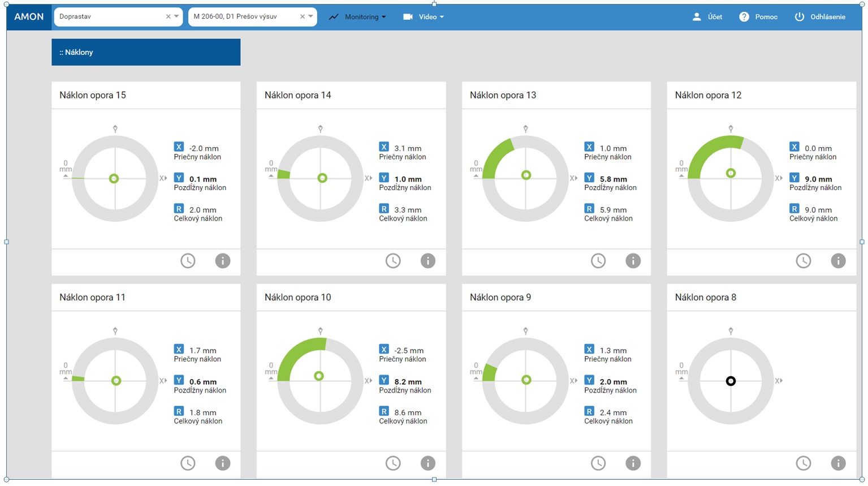Image resolution: width=868 pixels, height=486 pixels.
Task: Click the Y icon in Náklon opora 14
Action: tap(384, 178)
